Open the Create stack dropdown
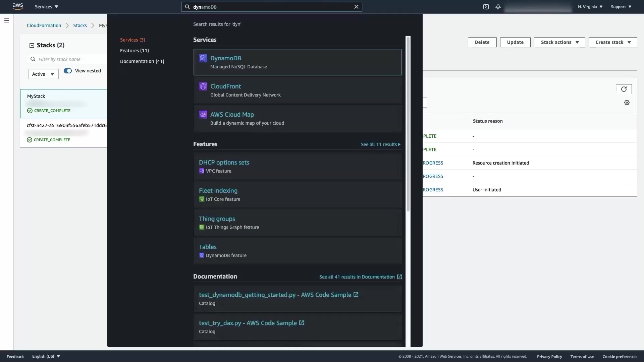Image resolution: width=644 pixels, height=362 pixels. coord(612,42)
